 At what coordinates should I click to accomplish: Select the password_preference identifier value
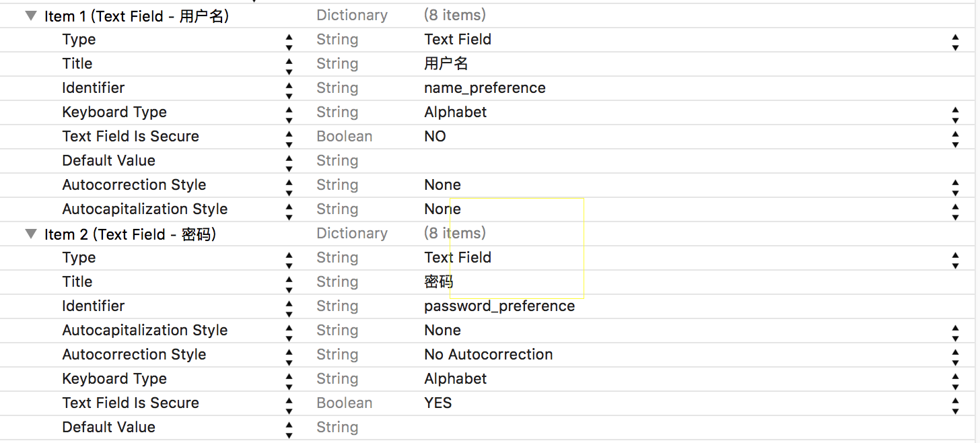499,306
